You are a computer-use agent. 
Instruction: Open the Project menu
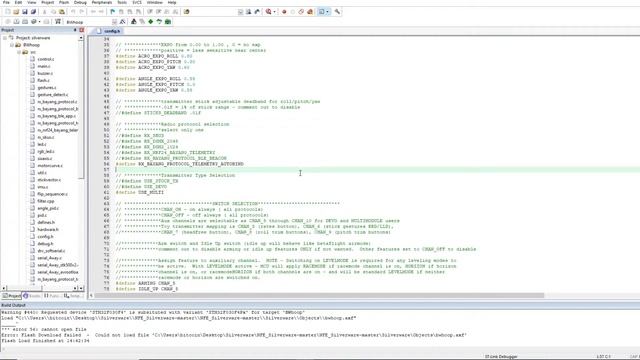click(47, 2)
